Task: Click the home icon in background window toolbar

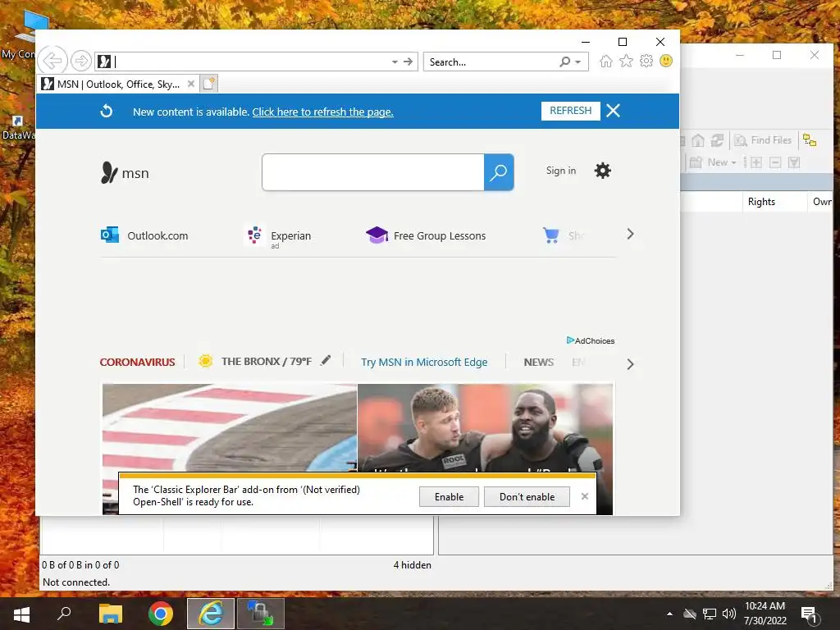Action: tap(698, 140)
